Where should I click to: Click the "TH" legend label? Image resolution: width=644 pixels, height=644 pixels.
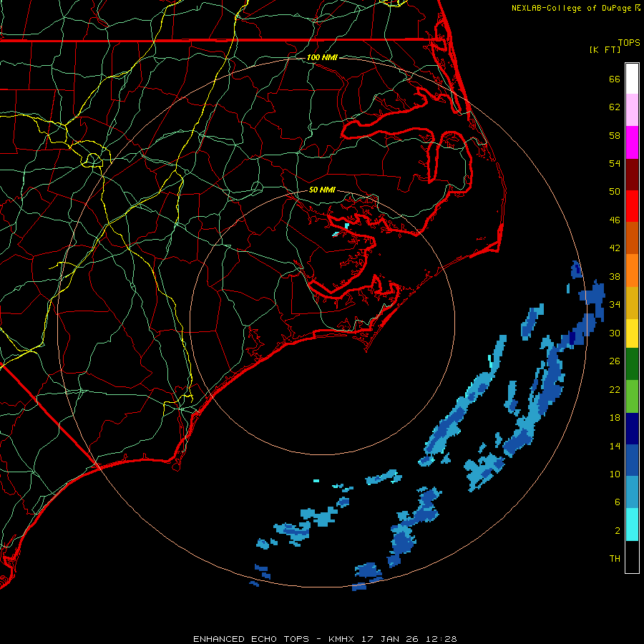point(615,559)
